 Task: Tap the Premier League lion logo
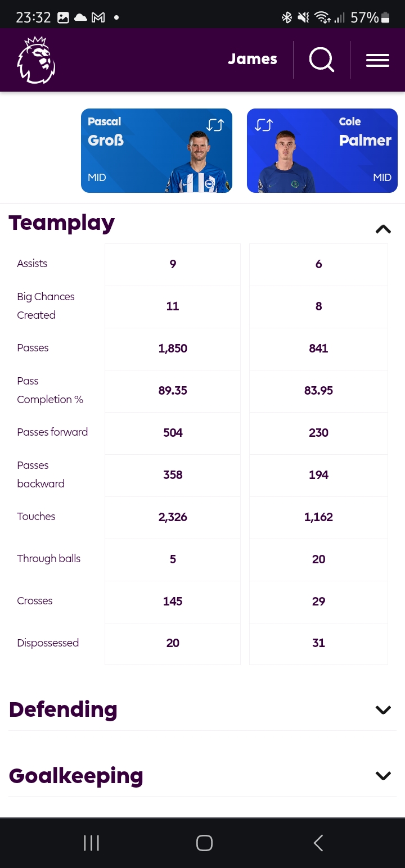click(36, 60)
